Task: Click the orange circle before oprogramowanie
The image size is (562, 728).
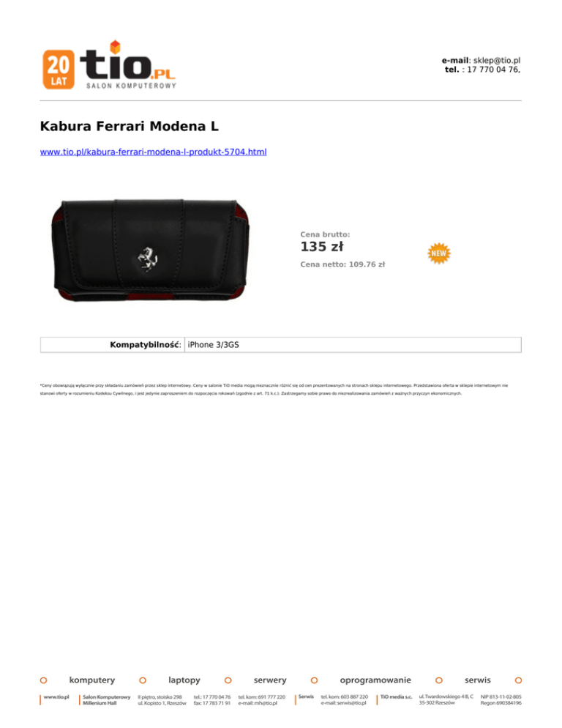Action: (314, 680)
